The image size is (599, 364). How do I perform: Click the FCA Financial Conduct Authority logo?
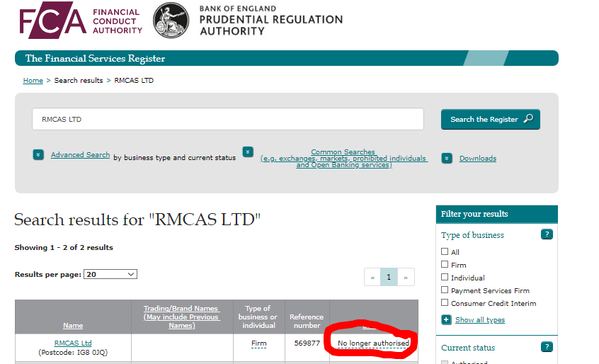pyautogui.click(x=81, y=20)
